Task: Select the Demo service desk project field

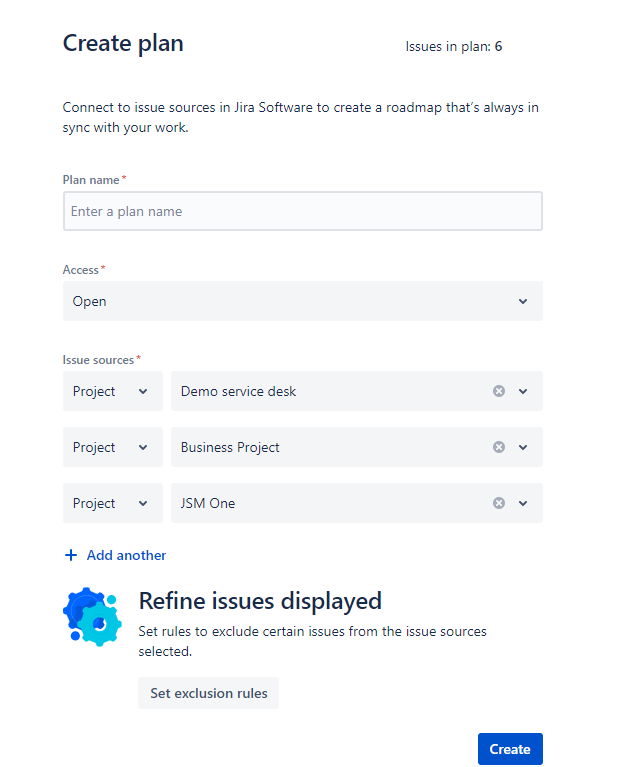Action: 356,391
